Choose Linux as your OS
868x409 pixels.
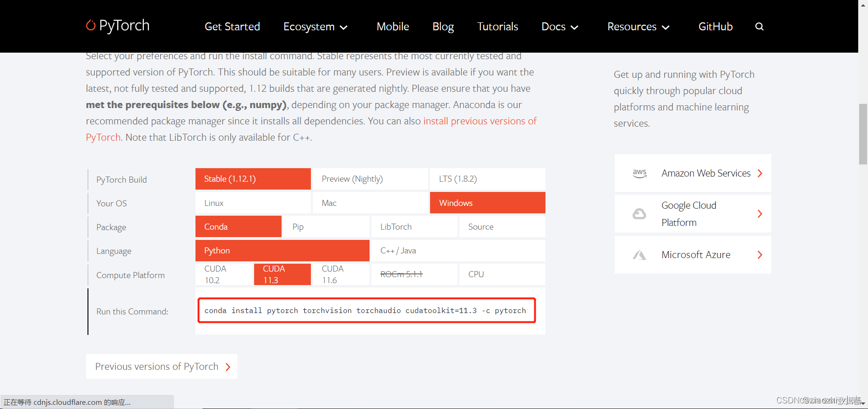click(253, 203)
